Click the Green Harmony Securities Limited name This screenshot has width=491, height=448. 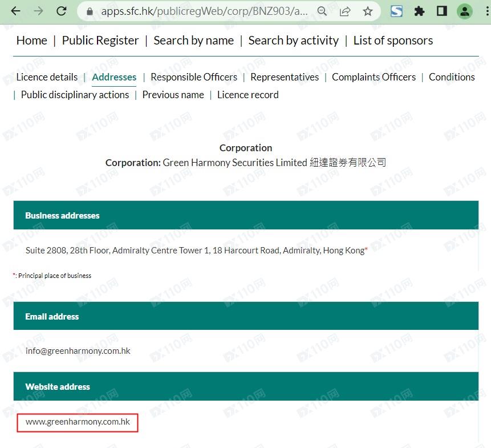tap(235, 163)
